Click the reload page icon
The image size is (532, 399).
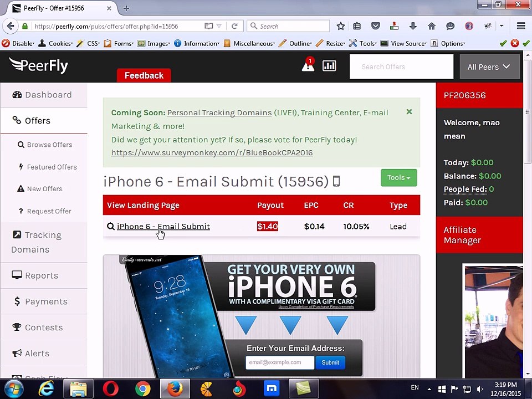click(x=234, y=26)
